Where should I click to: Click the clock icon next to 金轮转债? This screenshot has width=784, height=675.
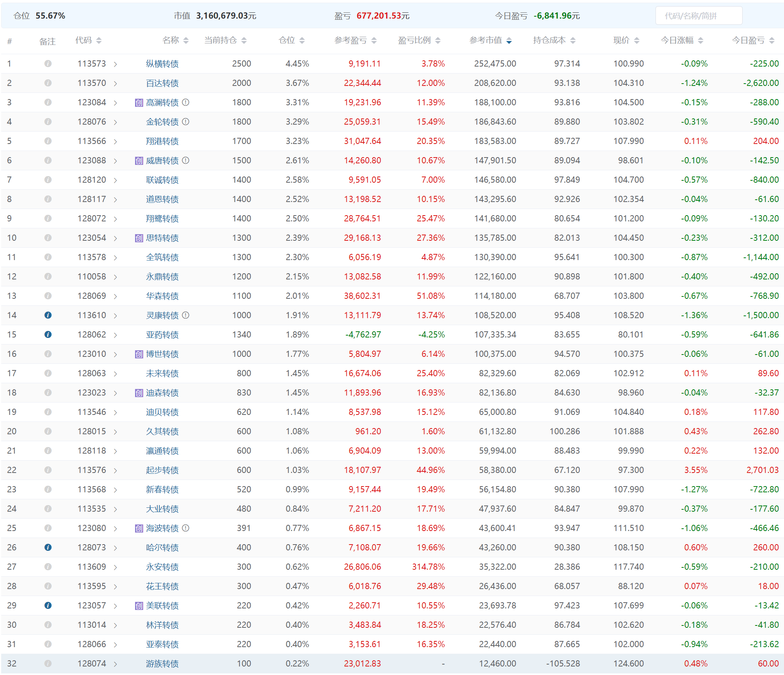point(186,122)
